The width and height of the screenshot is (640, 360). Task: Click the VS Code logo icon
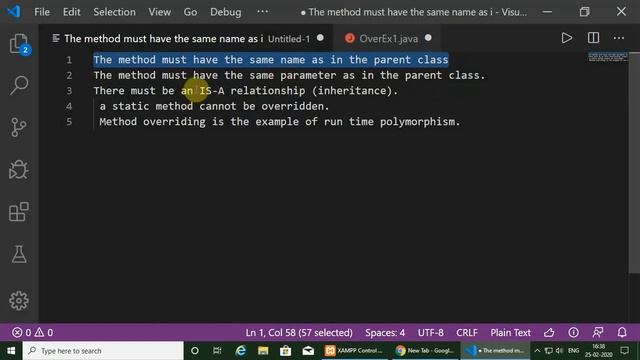[13, 11]
